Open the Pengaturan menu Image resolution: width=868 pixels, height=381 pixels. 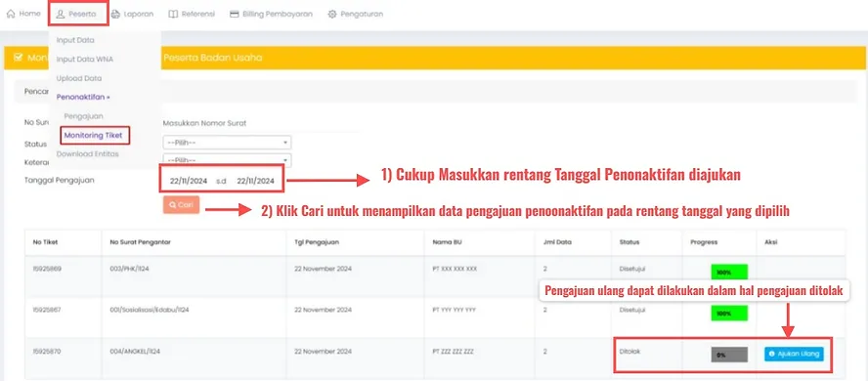[356, 14]
